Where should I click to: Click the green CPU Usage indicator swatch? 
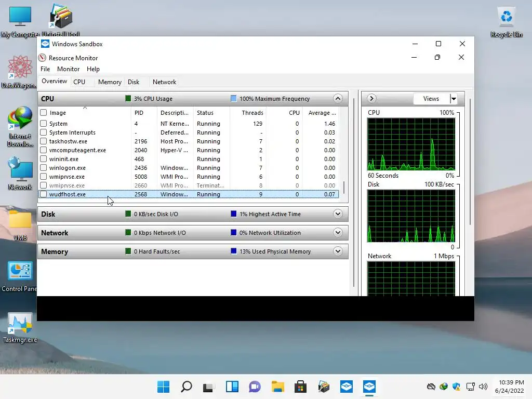tap(128, 98)
